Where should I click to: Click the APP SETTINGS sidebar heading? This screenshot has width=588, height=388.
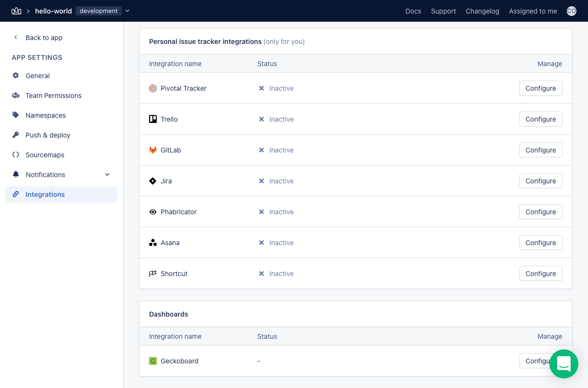[x=37, y=57]
